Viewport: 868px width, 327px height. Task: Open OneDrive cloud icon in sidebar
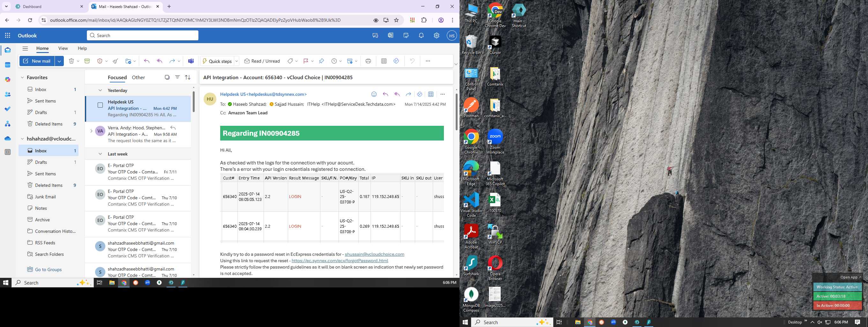tap(8, 138)
